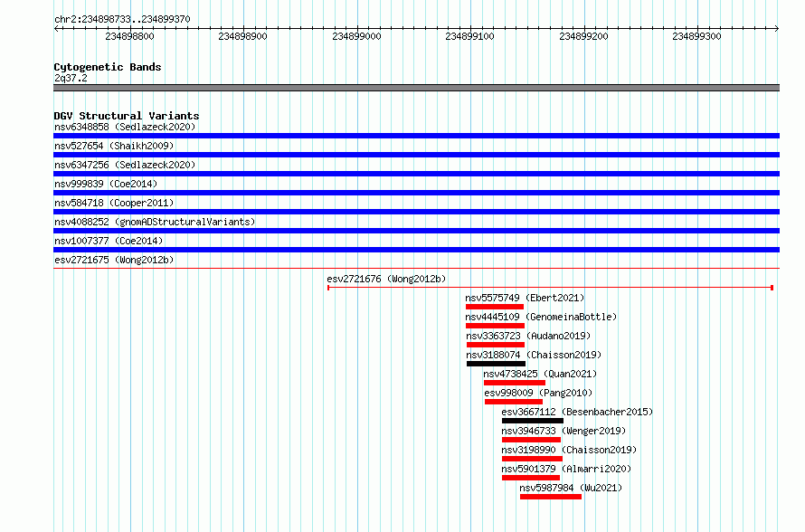805x532 pixels.
Task: Click the gray 2q37.2 cytogenetic band bar
Action: 416,88
